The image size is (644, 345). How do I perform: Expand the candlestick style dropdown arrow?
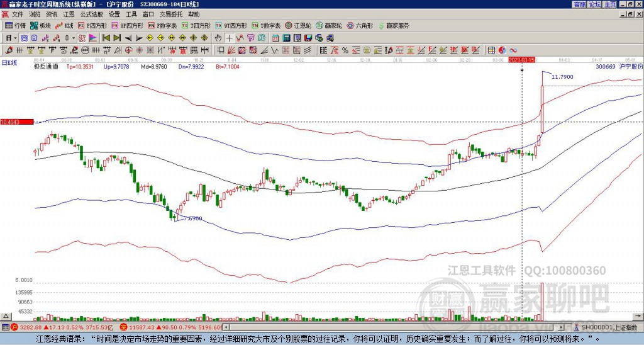point(74,38)
